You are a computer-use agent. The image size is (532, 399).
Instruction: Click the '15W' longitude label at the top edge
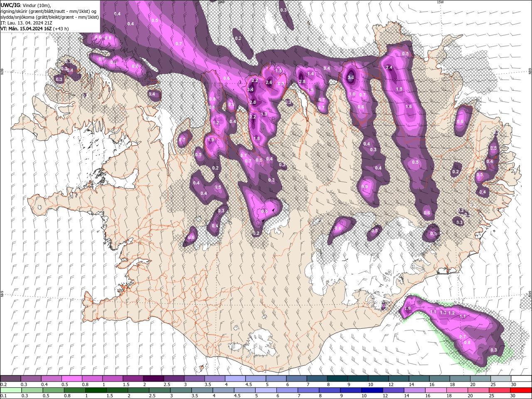(x=441, y=2)
